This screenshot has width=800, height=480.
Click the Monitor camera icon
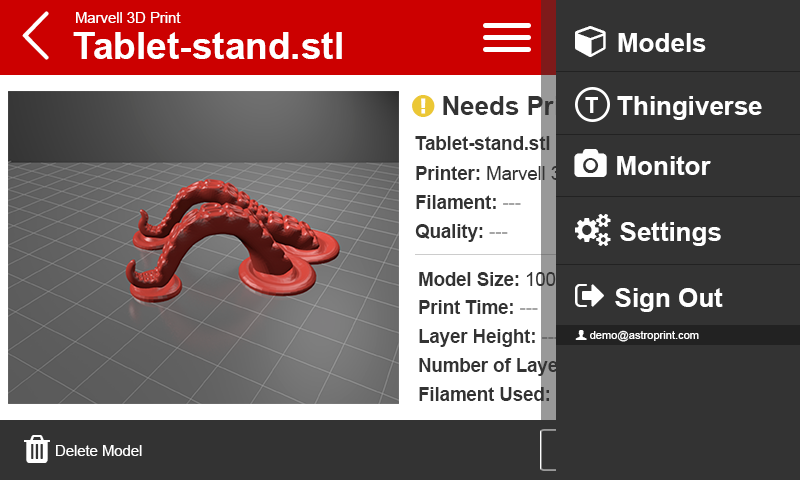pyautogui.click(x=590, y=164)
